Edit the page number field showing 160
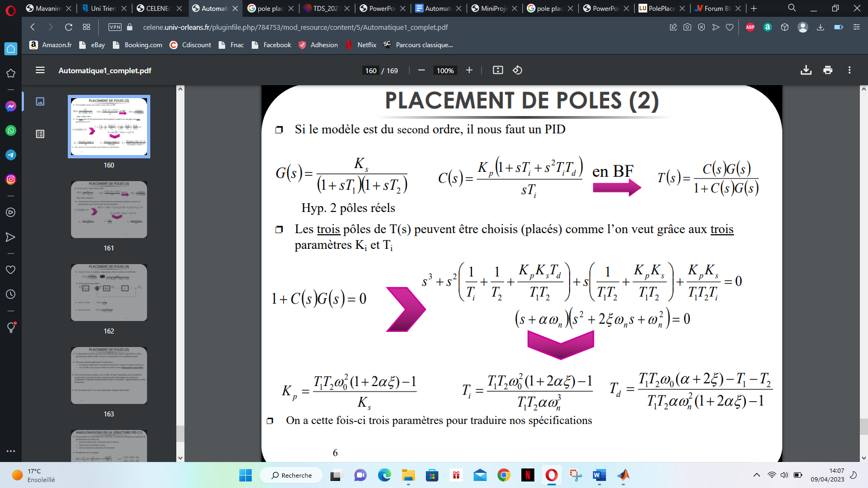 [371, 70]
